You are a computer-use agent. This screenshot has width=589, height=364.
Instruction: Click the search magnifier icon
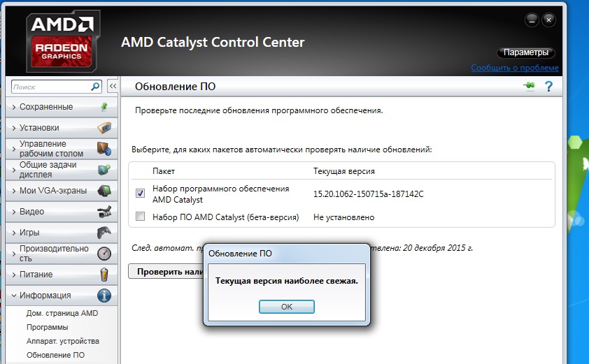pyautogui.click(x=96, y=87)
